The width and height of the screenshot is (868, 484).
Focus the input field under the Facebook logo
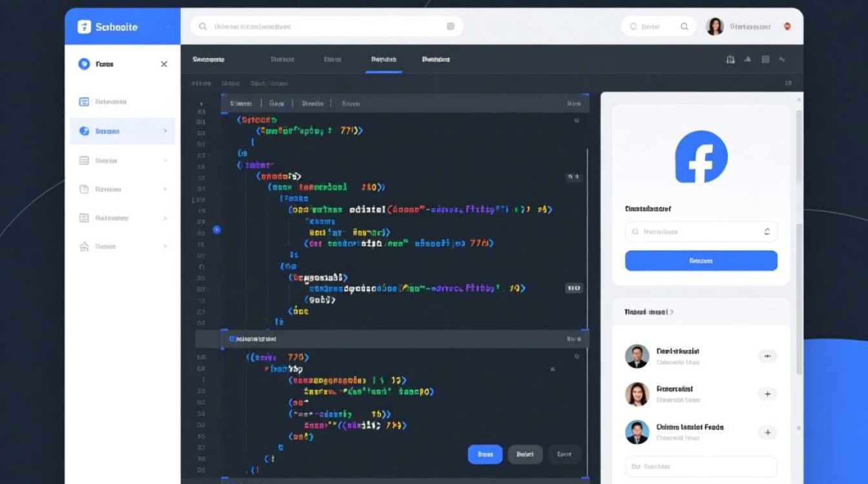701,232
